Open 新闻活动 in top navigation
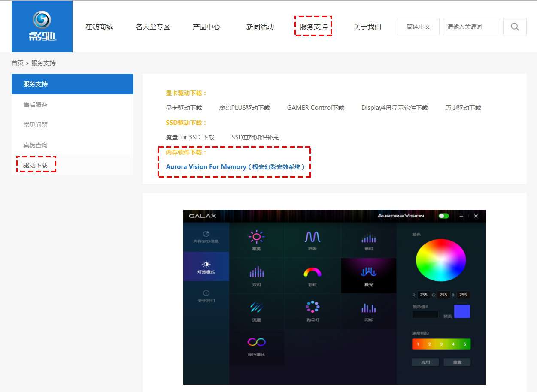 [x=260, y=27]
